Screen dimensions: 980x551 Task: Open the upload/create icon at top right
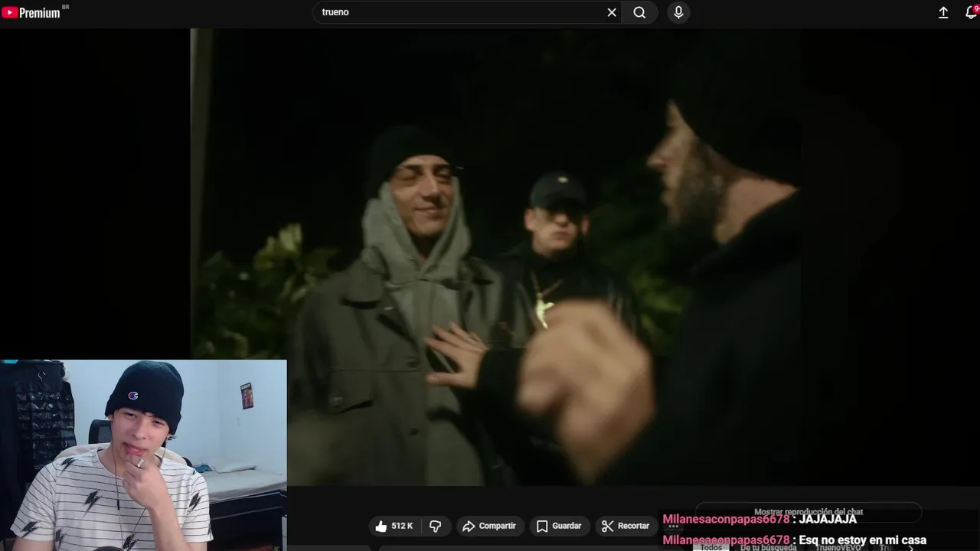(943, 12)
